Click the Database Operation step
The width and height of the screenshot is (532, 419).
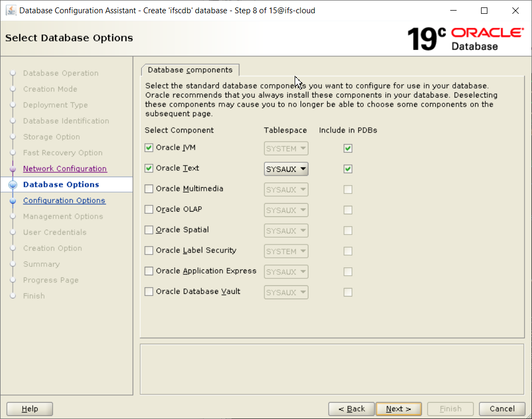pos(61,73)
